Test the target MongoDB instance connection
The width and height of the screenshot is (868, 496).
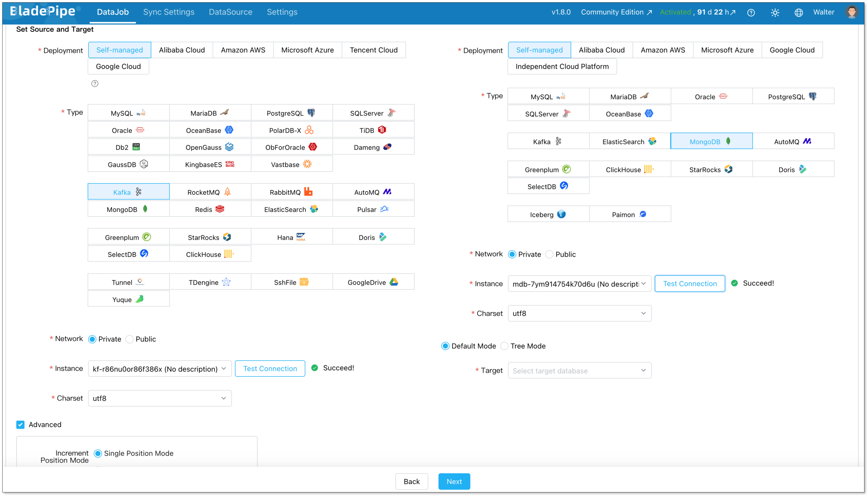(690, 284)
